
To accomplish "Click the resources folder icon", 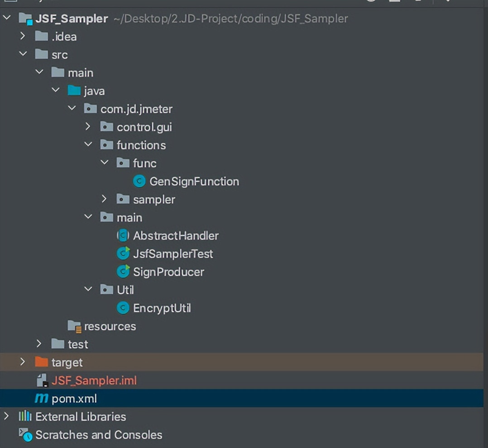I will tap(75, 326).
